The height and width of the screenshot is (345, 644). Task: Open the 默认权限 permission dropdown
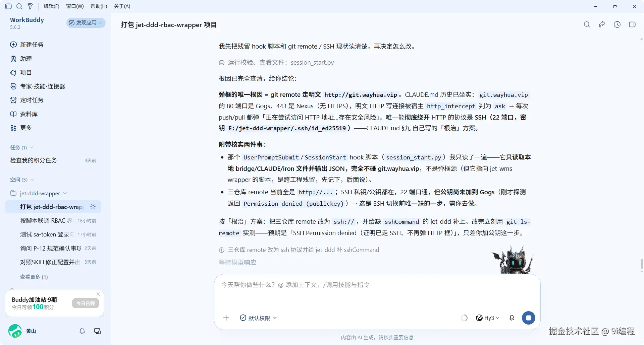pyautogui.click(x=258, y=318)
